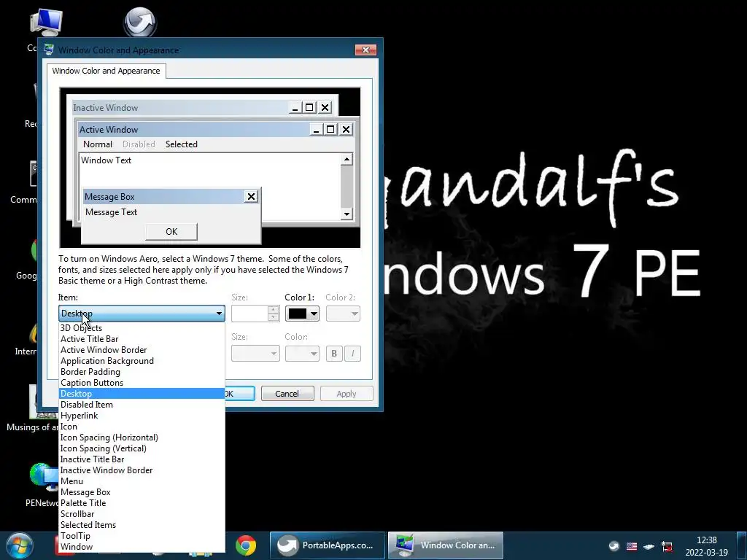Select Icon Spacing (Horizontal) entry
This screenshot has height=560, width=747.
coord(142,437)
